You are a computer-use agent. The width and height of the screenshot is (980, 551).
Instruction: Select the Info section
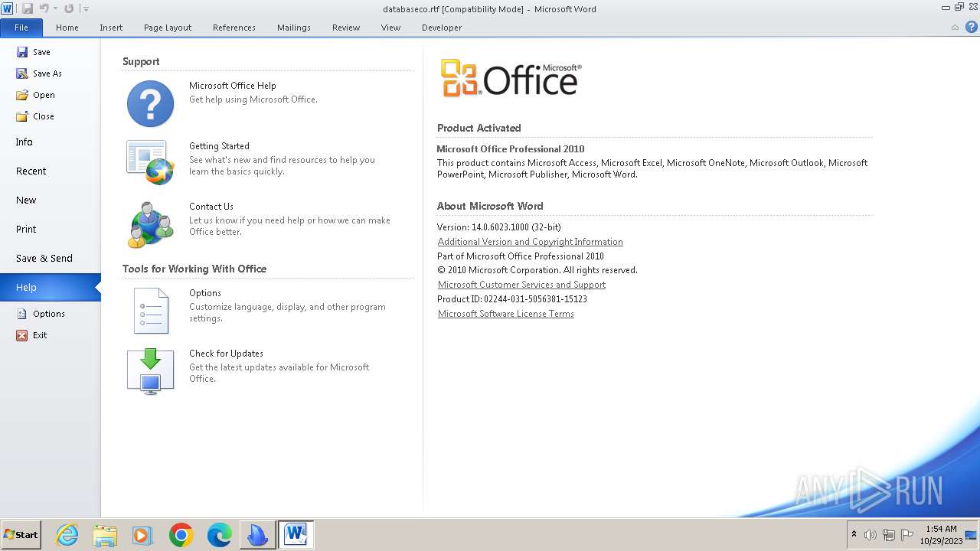click(x=51, y=142)
